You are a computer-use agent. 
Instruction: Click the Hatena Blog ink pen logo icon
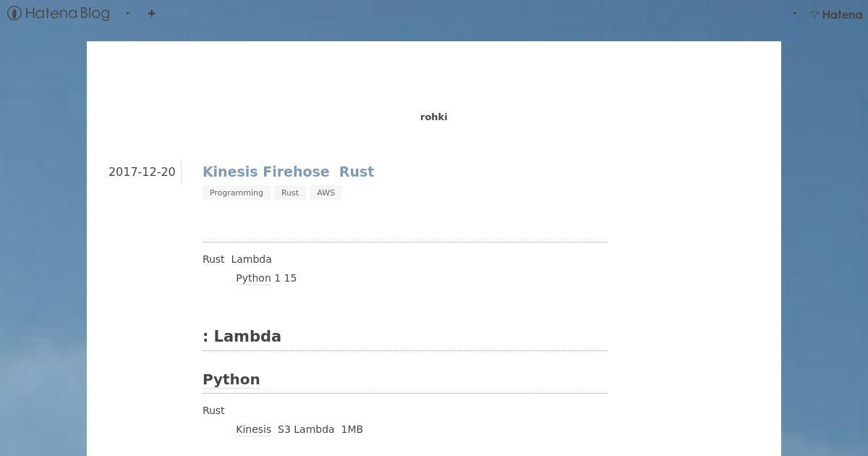point(14,13)
